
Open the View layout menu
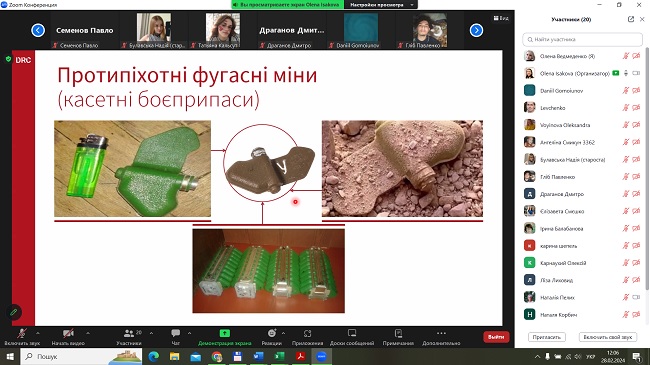tap(501, 18)
